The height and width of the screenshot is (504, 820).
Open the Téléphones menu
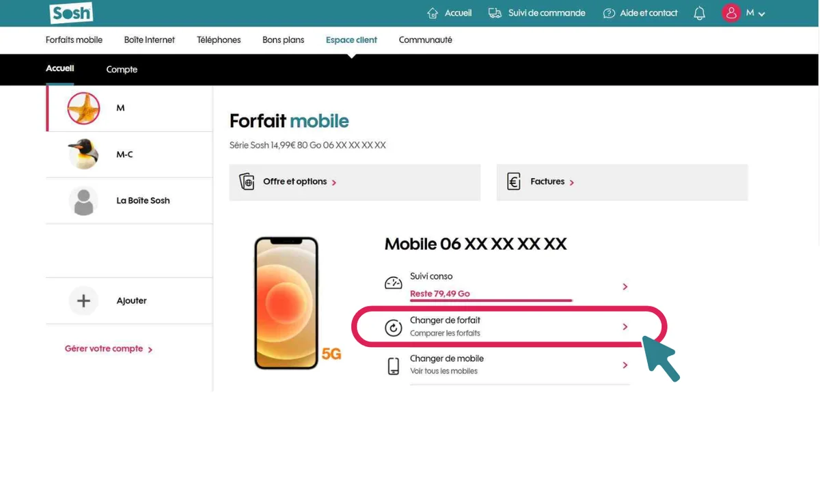pos(219,40)
